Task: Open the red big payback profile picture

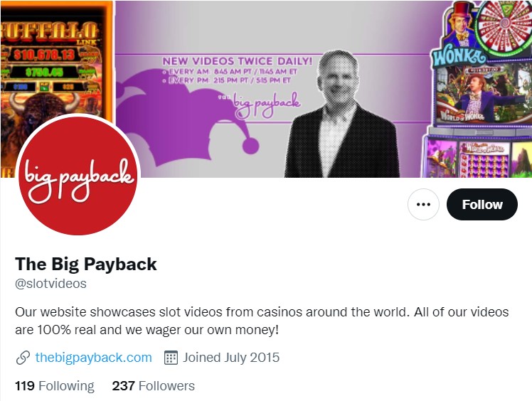Action: (78, 175)
